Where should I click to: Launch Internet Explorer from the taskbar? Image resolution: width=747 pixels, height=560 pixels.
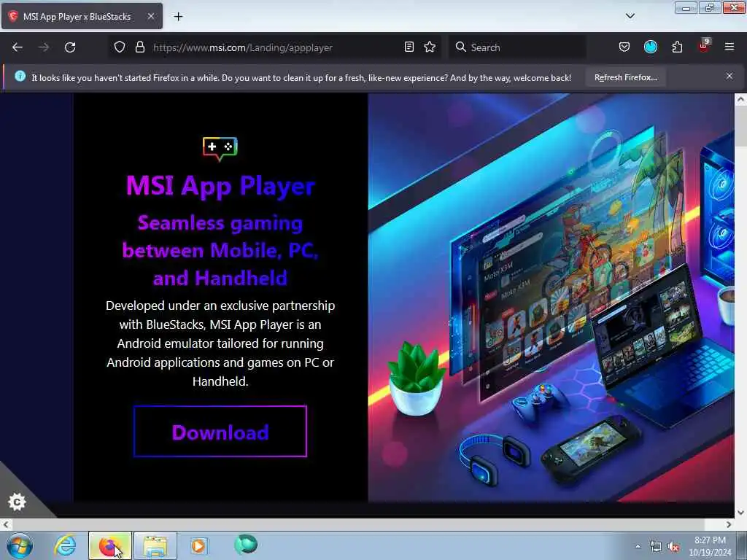pos(65,545)
